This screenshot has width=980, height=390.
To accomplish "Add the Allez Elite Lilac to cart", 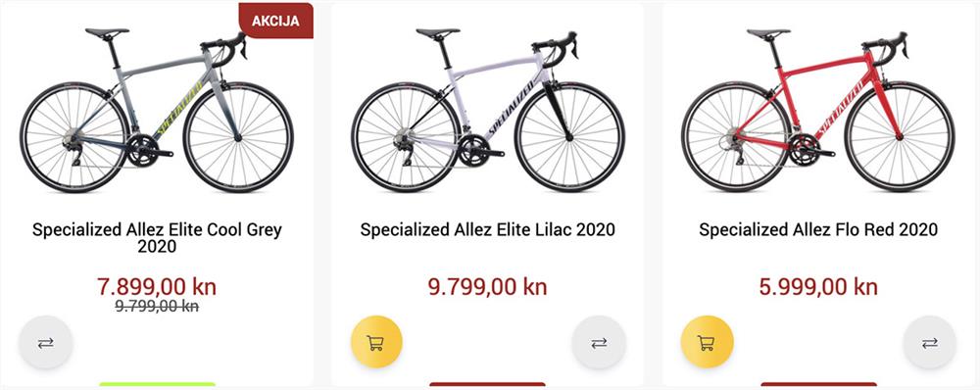I will pyautogui.click(x=375, y=343).
